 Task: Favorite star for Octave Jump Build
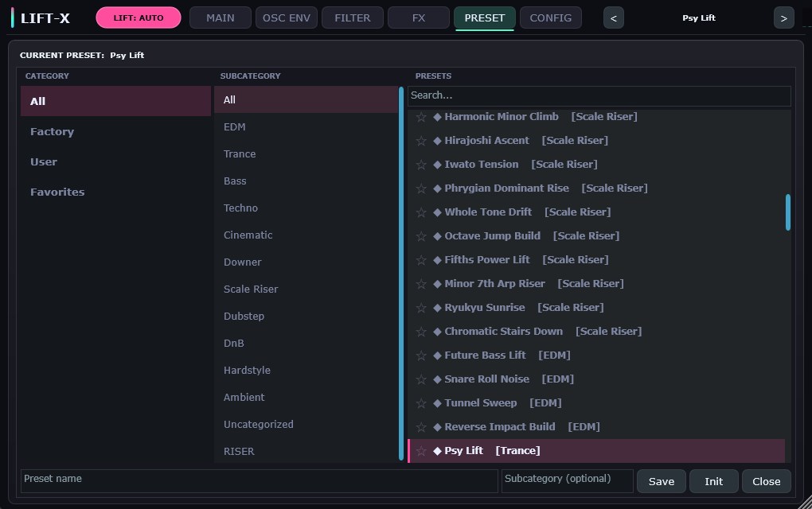point(421,236)
